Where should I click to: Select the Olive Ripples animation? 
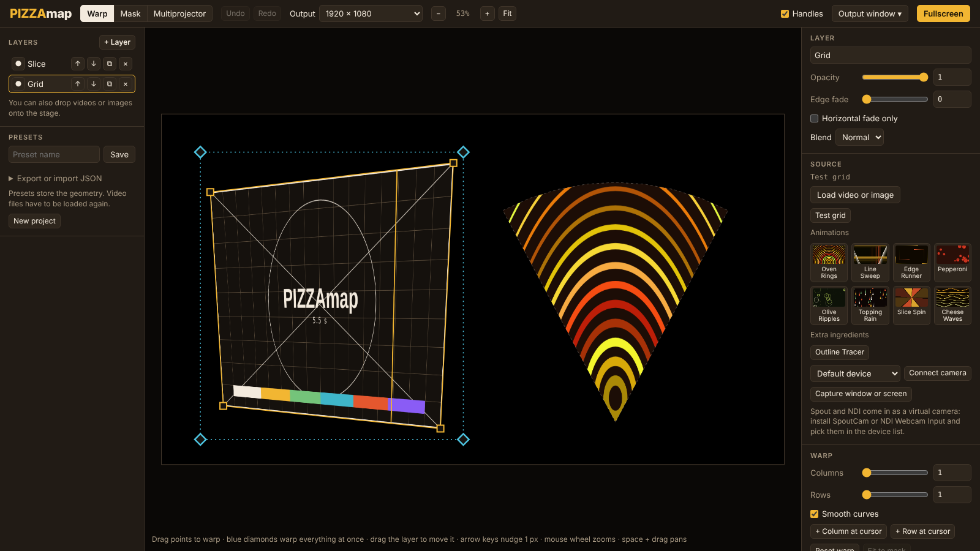tap(829, 305)
